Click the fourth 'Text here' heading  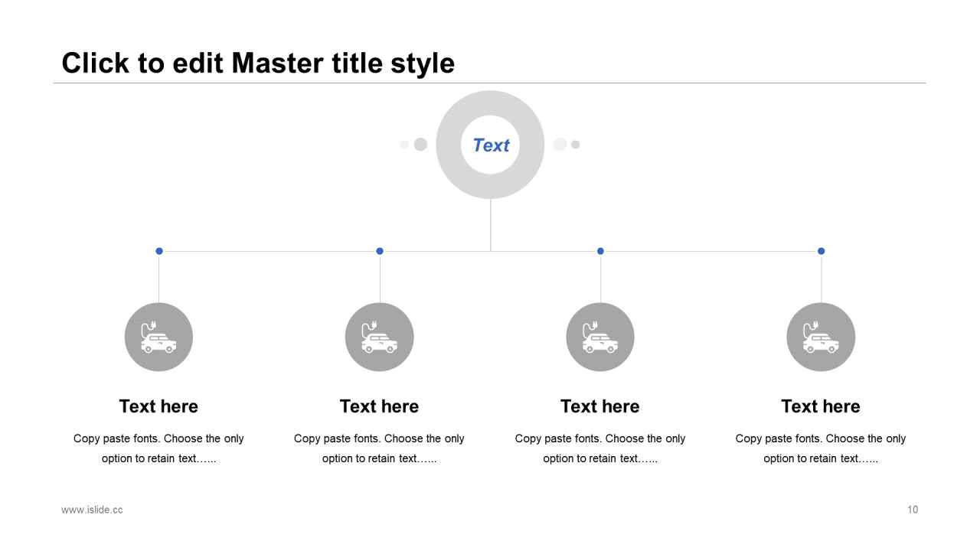(821, 406)
